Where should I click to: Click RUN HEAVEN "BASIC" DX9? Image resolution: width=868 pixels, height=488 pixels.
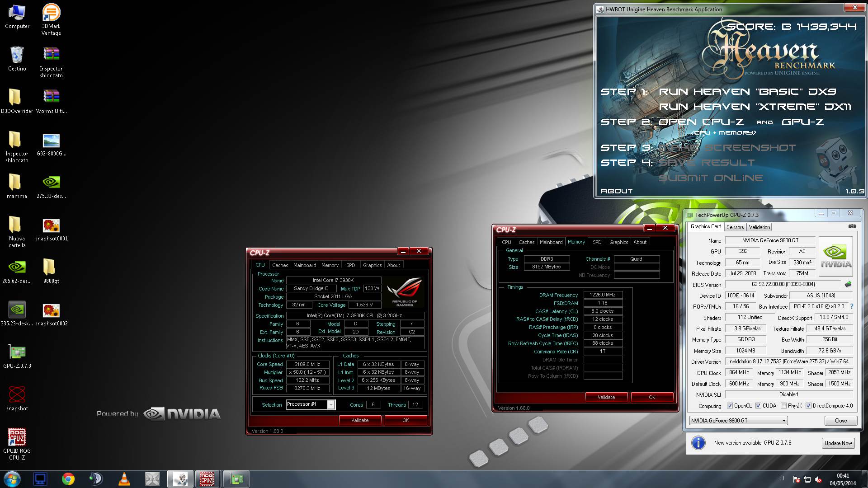pos(747,92)
